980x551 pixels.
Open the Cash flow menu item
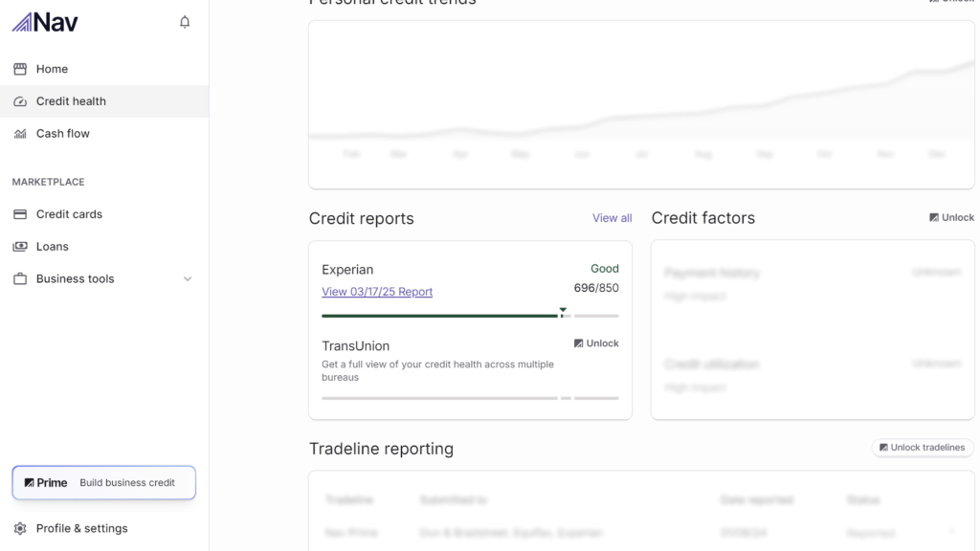coord(63,134)
